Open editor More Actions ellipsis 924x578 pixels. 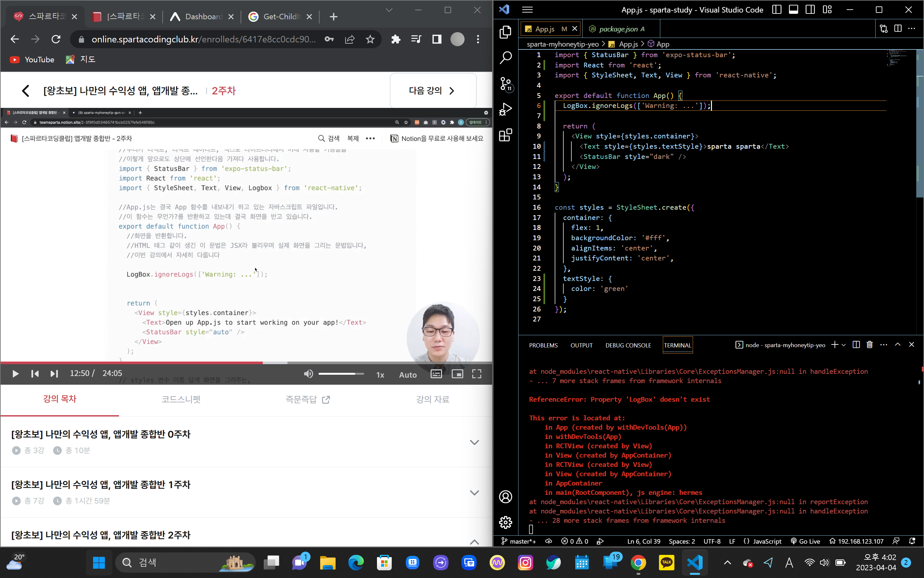pyautogui.click(x=912, y=29)
